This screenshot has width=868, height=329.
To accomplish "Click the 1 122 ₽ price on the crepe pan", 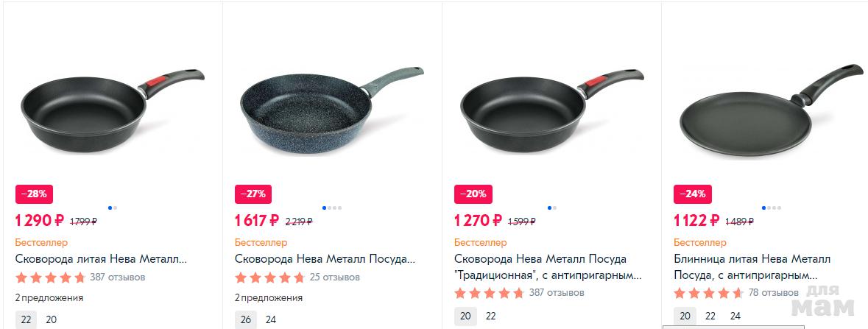I will [x=696, y=220].
